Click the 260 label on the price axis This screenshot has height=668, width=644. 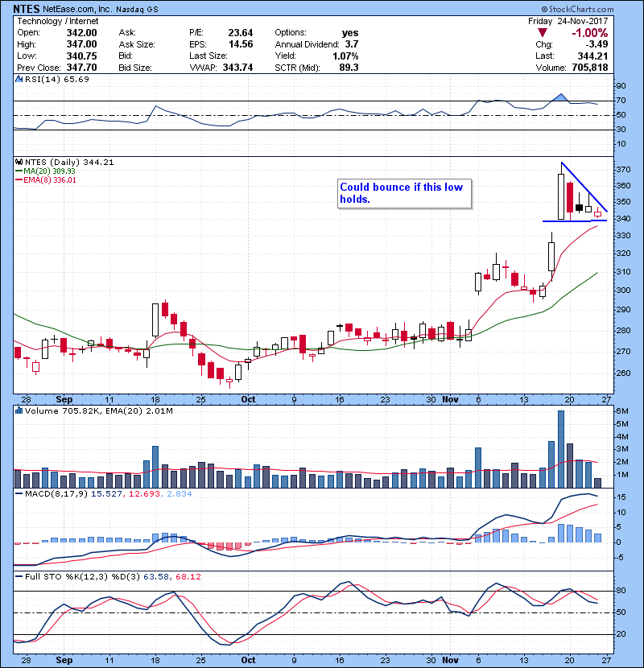click(623, 373)
